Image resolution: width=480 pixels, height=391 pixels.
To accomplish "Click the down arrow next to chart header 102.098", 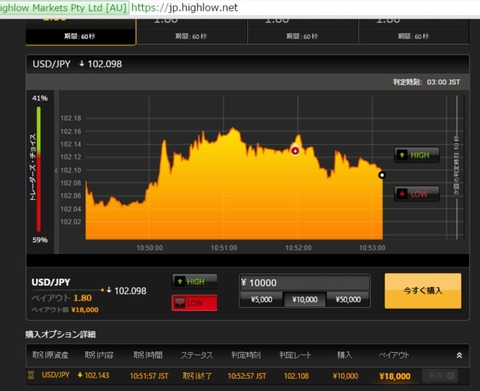I will pos(82,63).
